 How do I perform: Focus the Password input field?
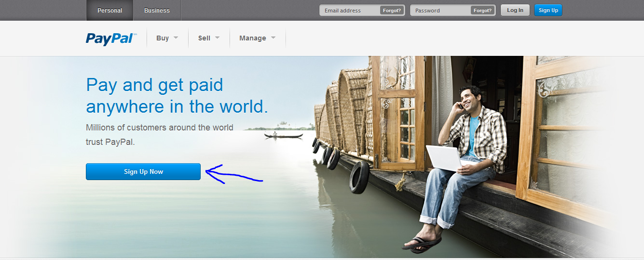(440, 11)
